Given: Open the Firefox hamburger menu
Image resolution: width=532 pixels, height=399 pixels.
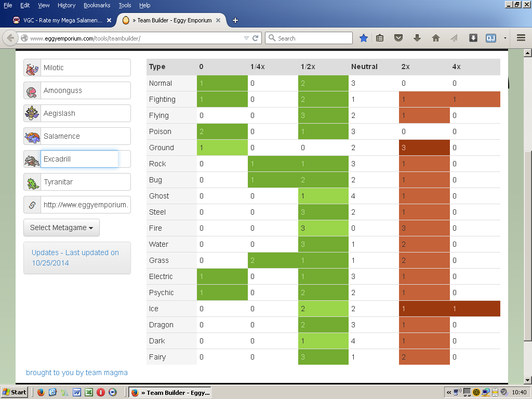Looking at the screenshot, I should 521,38.
